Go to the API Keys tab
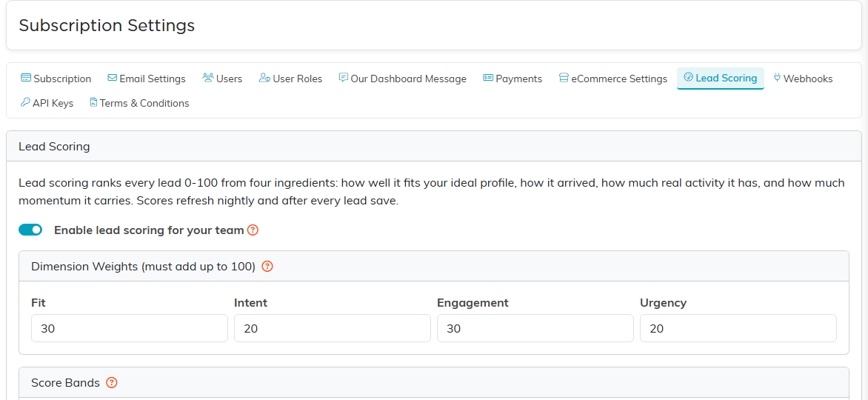 pos(47,103)
